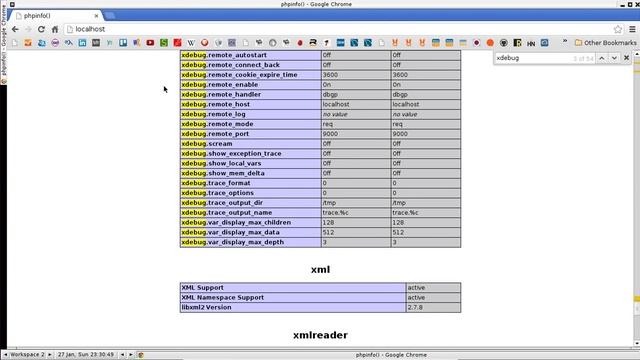The height and width of the screenshot is (360, 640).
Task: Jump to next xdebug find match
Action: [x=614, y=58]
